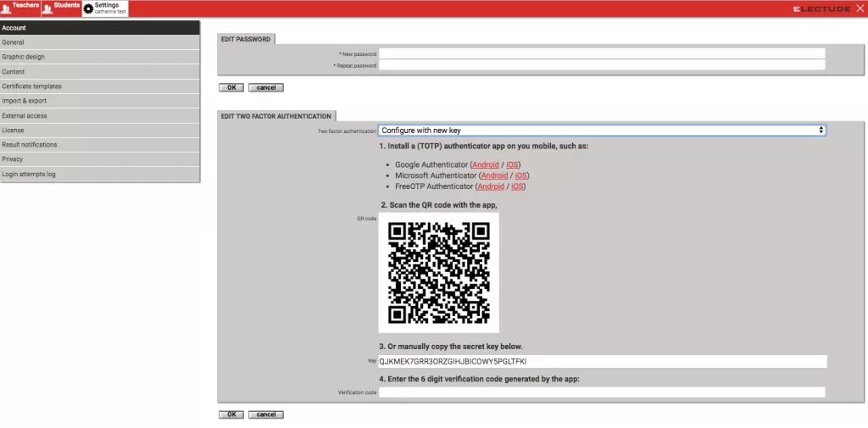This screenshot has height=428, width=868.
Task: Go to Import & export section
Action: point(100,101)
